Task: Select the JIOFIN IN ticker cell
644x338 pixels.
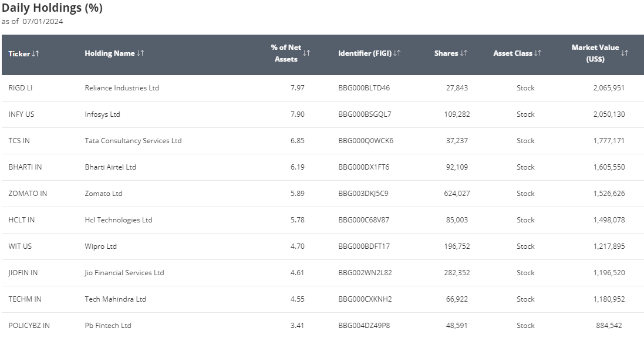Action: tap(23, 273)
